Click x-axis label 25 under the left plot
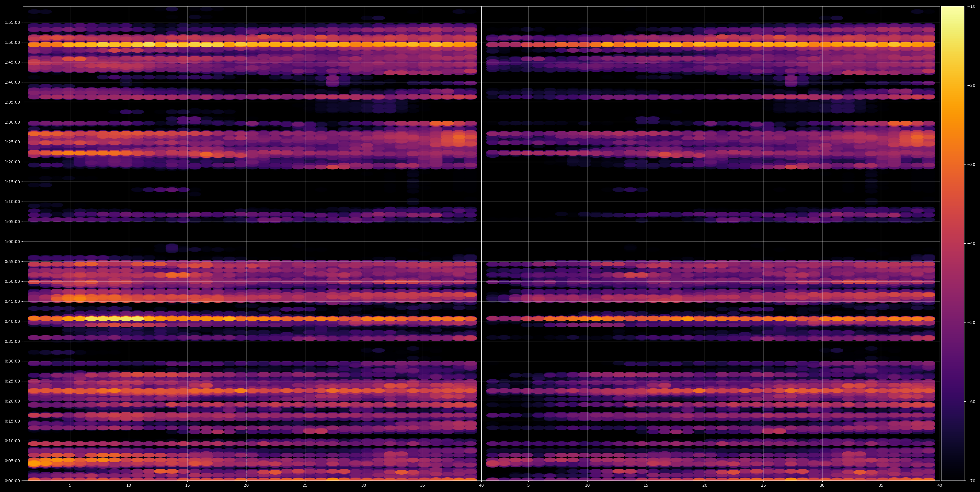Viewport: 980px width, 492px height. coord(305,486)
